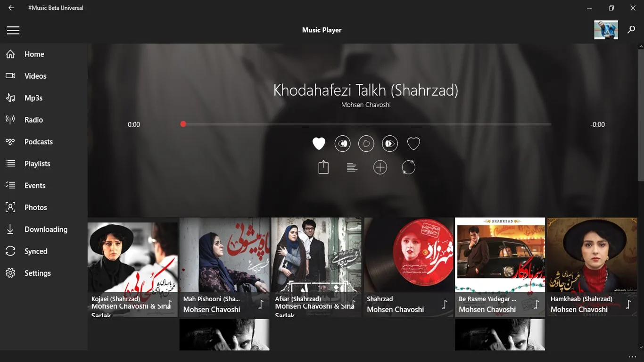This screenshot has height=362, width=644.
Task: Toggle the outlined heart button
Action: click(413, 143)
